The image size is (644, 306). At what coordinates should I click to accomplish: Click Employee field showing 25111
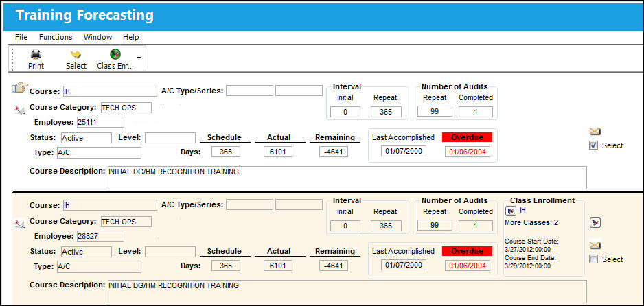click(100, 122)
